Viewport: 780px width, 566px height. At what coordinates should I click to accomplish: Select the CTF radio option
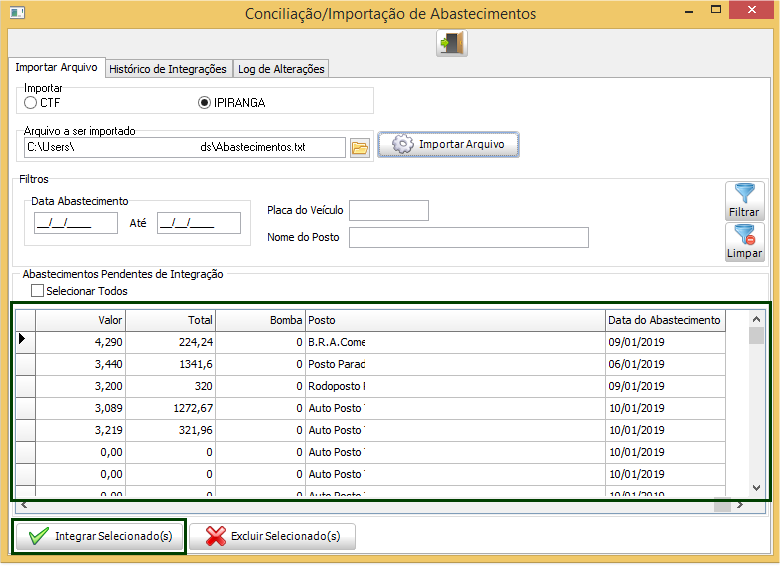[31, 102]
